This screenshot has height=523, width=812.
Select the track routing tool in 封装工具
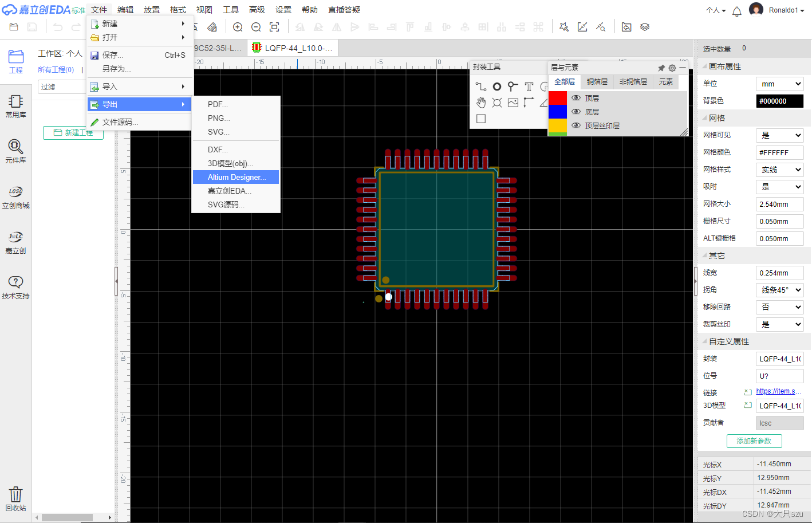[x=481, y=86]
